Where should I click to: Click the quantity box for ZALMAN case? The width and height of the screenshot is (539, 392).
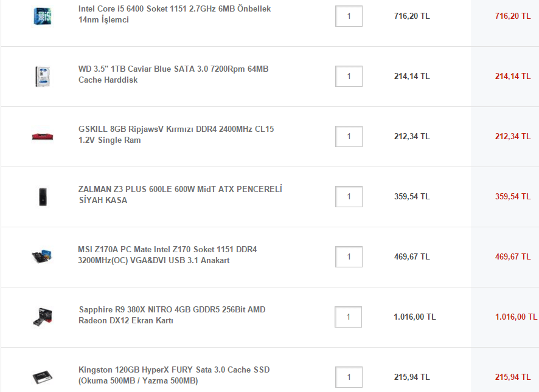[x=349, y=197]
